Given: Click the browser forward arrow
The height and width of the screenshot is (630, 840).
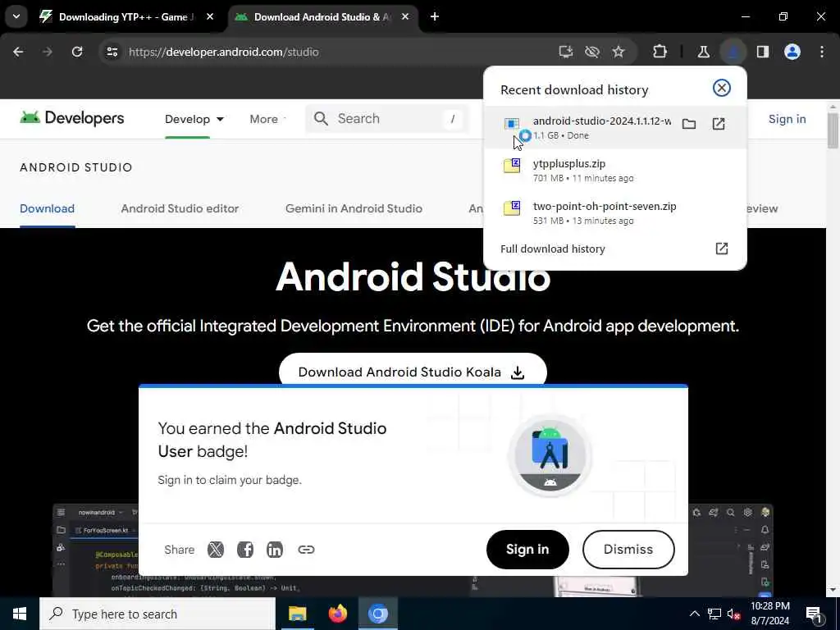Looking at the screenshot, I should click(48, 52).
